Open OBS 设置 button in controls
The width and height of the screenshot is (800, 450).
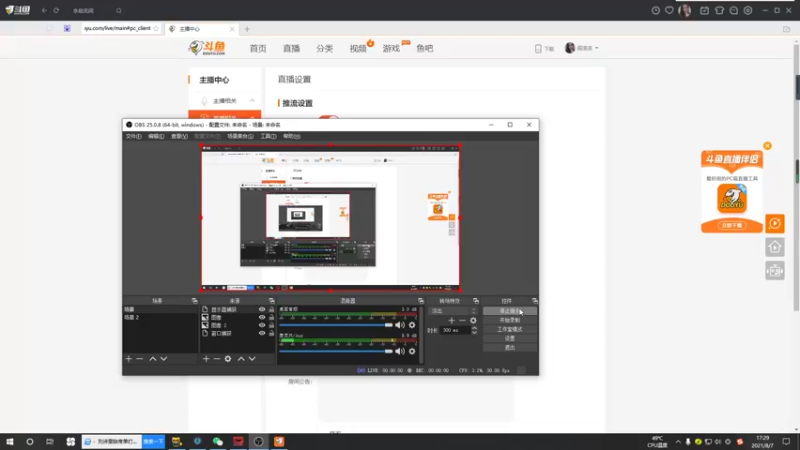pyautogui.click(x=510, y=338)
